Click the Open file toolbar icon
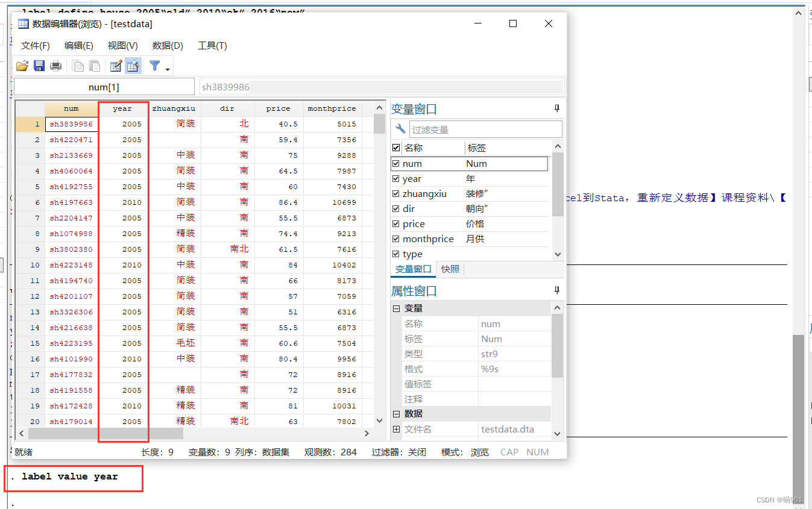This screenshot has width=812, height=509. [22, 66]
